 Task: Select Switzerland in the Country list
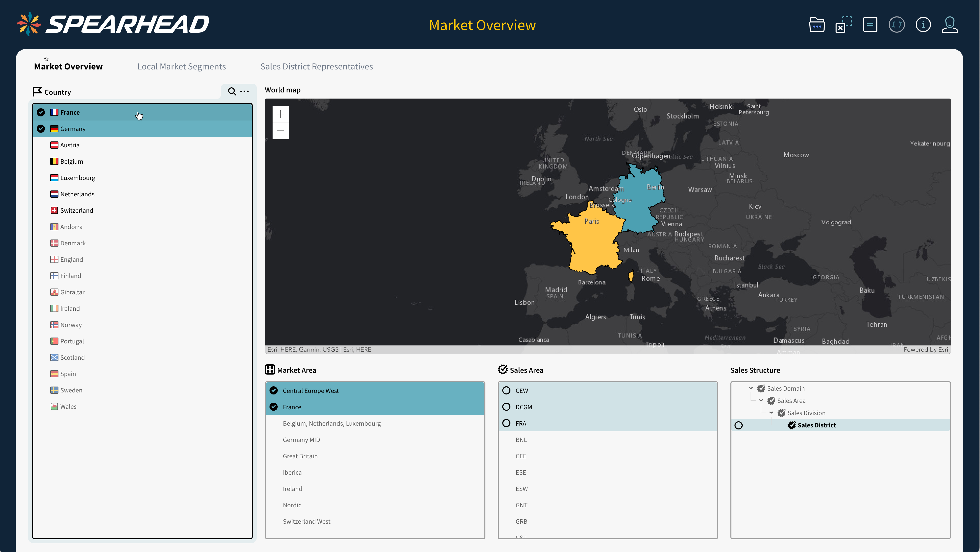click(x=77, y=211)
